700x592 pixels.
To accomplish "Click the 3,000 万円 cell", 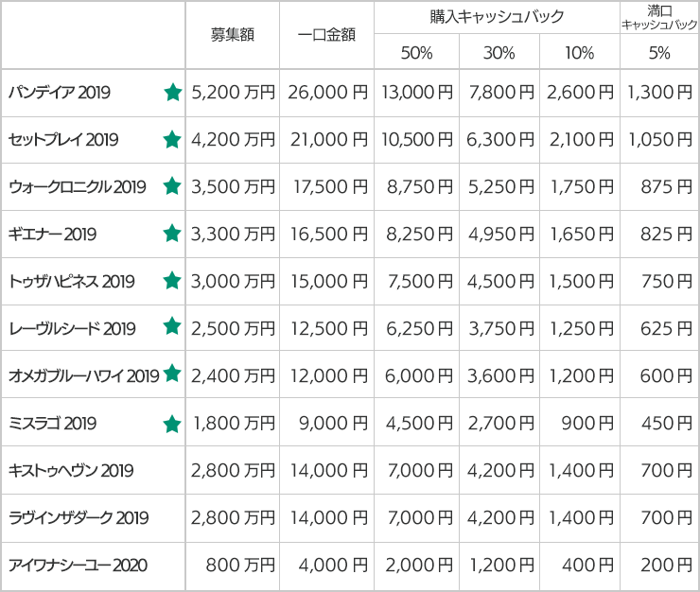I will tap(233, 281).
